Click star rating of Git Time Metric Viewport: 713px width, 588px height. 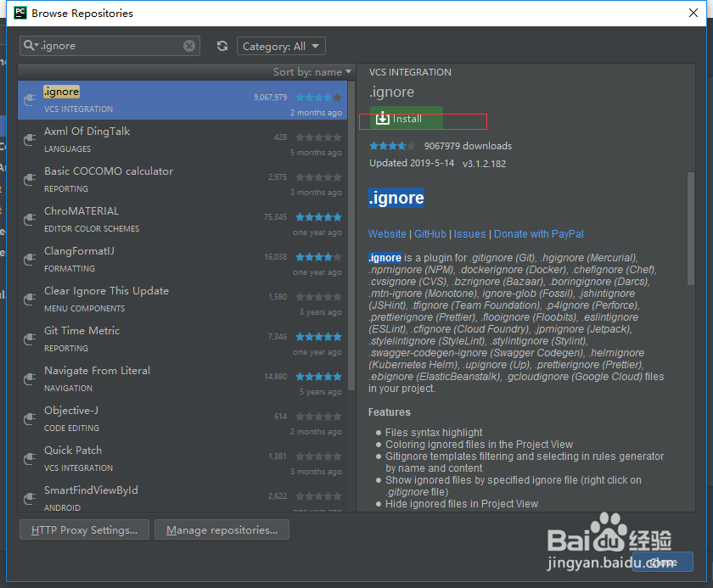[318, 337]
